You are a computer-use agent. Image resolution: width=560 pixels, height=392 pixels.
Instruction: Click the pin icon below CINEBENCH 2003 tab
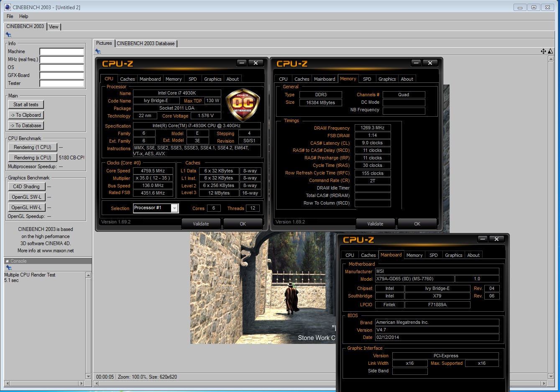[x=8, y=35]
